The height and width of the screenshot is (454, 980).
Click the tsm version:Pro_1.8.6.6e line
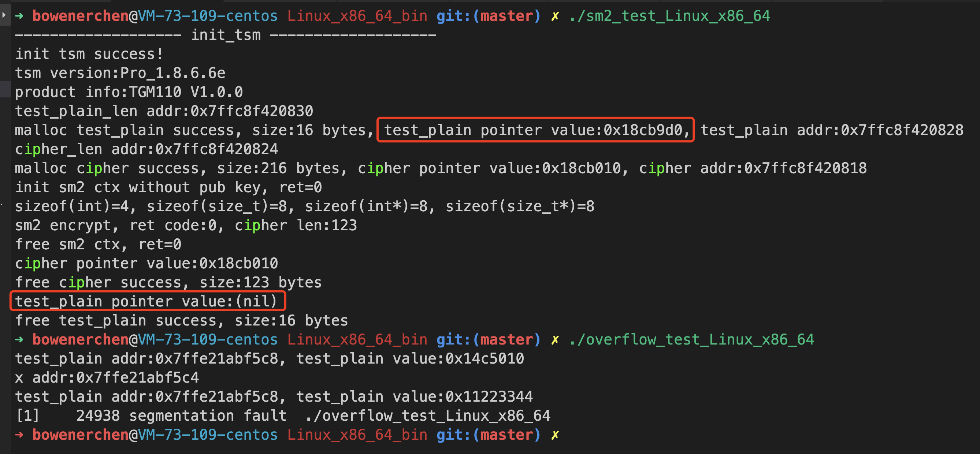pos(120,73)
